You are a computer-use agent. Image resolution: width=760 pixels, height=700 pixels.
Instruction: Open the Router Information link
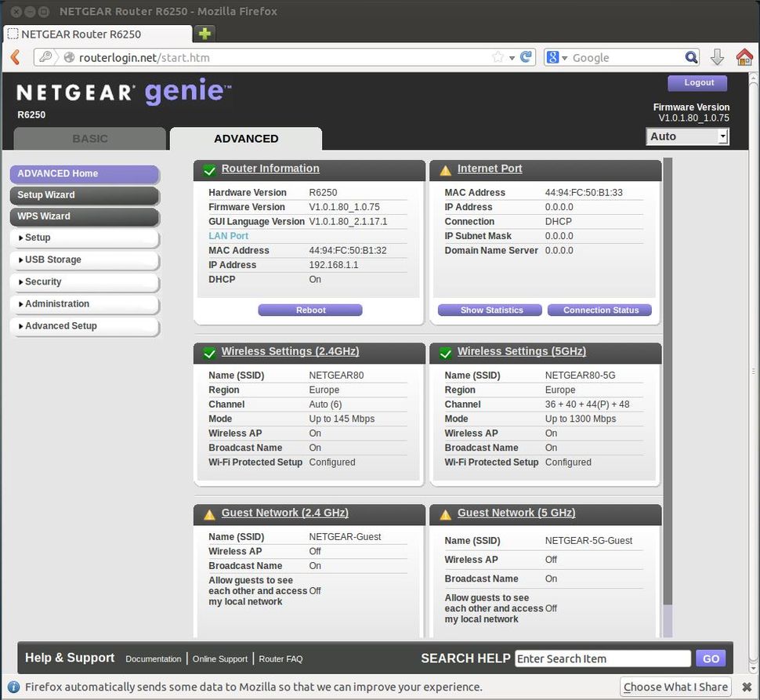click(270, 169)
